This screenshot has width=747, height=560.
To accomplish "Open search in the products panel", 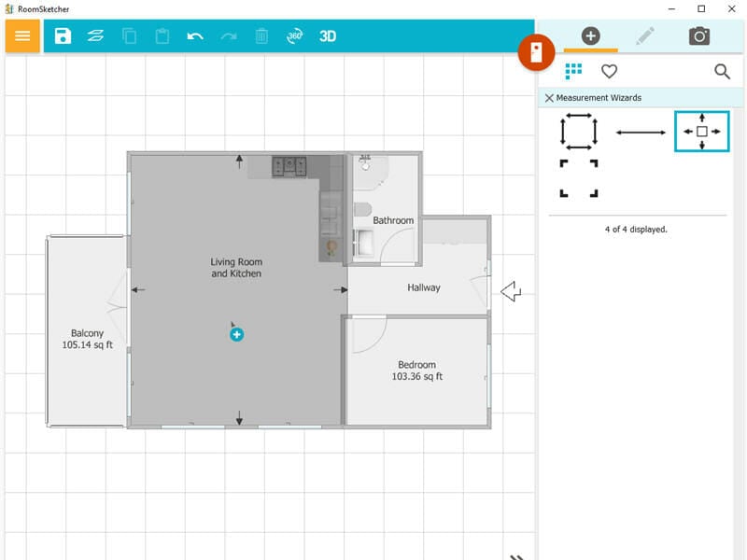I will click(x=723, y=71).
